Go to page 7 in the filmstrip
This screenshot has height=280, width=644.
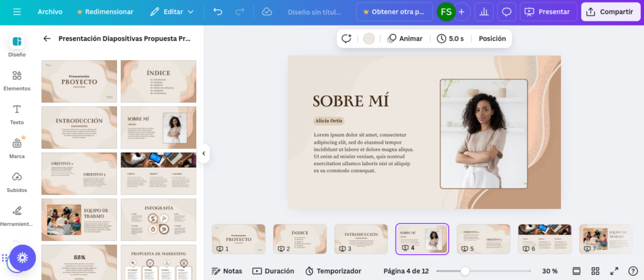click(606, 239)
